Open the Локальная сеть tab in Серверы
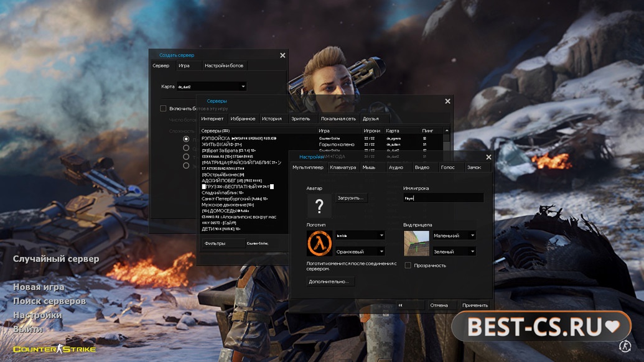The image size is (644, 362). (x=338, y=119)
